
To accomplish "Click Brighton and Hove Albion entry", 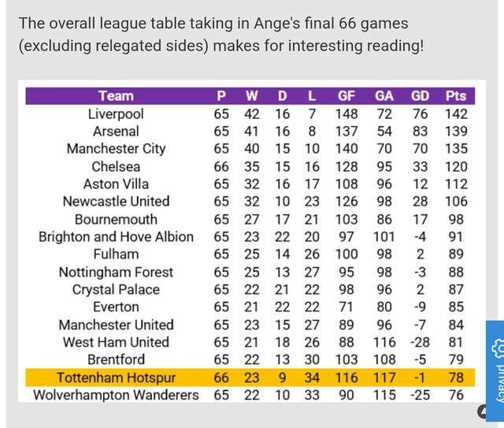I will [x=116, y=236].
